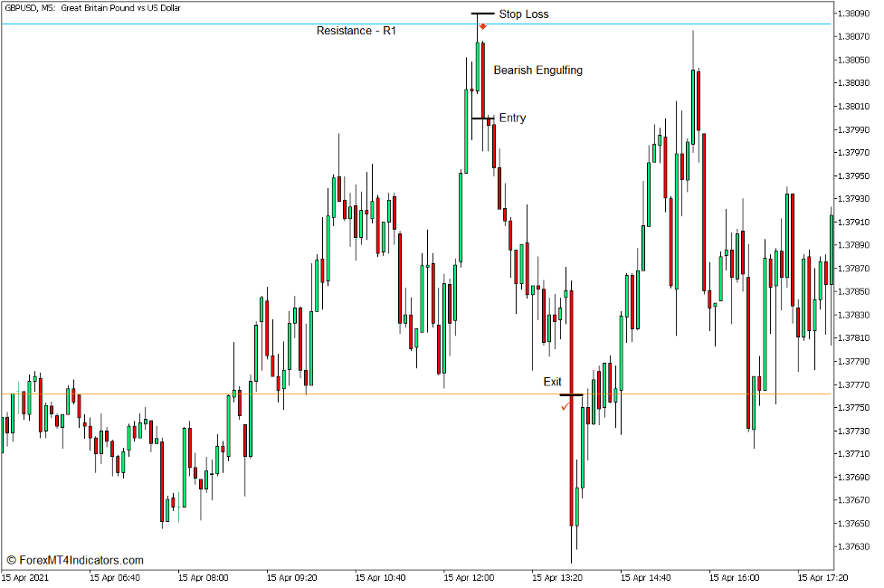
Task: Select the black Stop Loss level dash
Action: click(483, 14)
